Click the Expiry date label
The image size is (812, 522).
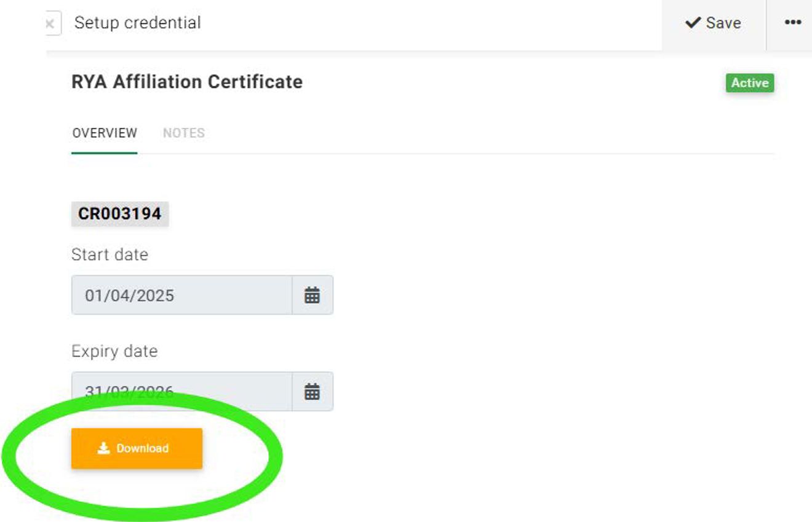point(114,351)
